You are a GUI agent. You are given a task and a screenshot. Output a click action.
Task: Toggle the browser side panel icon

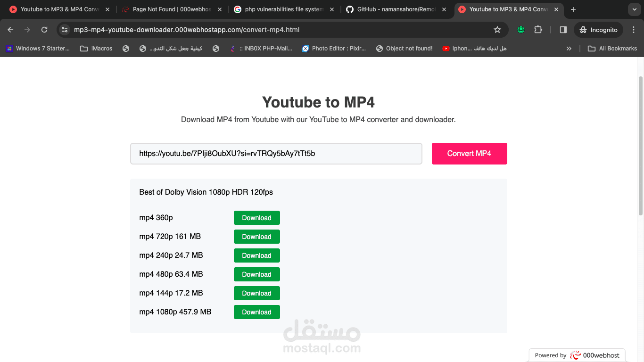[x=563, y=30]
